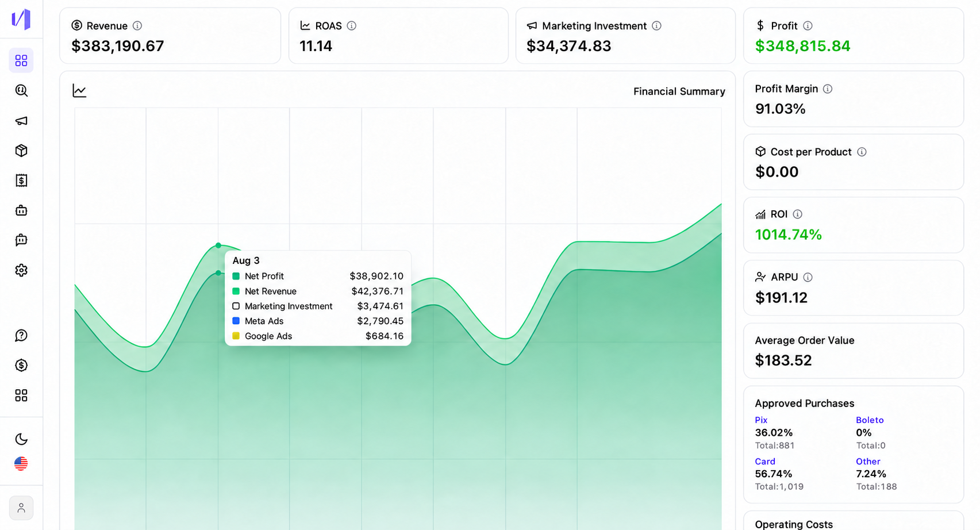Click the Average Order Value $183.52

pyautogui.click(x=783, y=360)
